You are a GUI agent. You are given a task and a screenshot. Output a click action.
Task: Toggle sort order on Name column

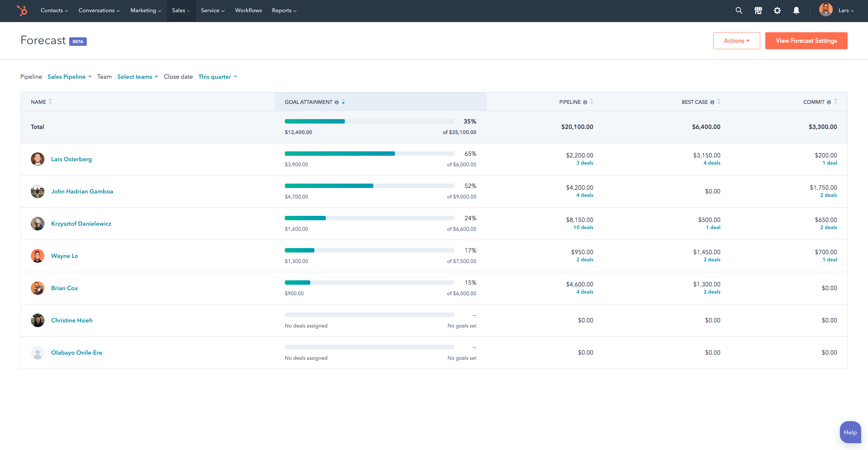tap(50, 101)
